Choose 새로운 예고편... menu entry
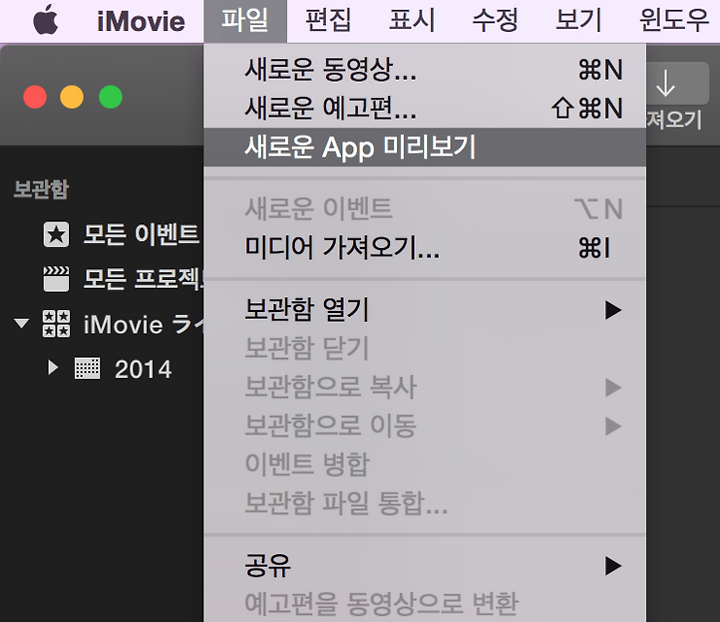Image resolution: width=720 pixels, height=622 pixels. coord(425,108)
